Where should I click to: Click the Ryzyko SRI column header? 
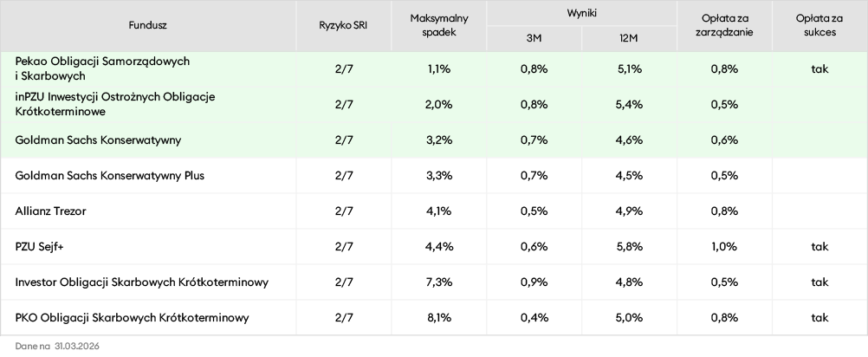click(343, 25)
